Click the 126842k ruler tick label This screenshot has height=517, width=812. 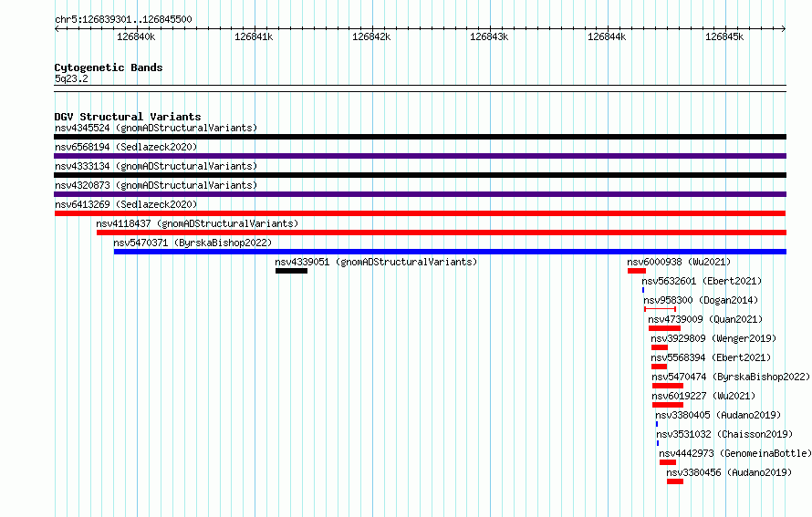click(371, 36)
